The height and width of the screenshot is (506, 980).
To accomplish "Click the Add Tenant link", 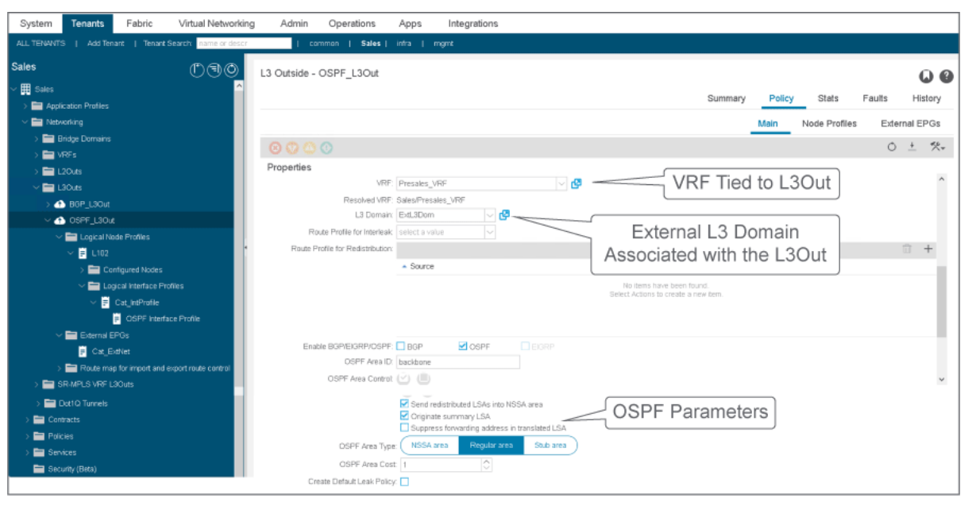I will pos(106,44).
